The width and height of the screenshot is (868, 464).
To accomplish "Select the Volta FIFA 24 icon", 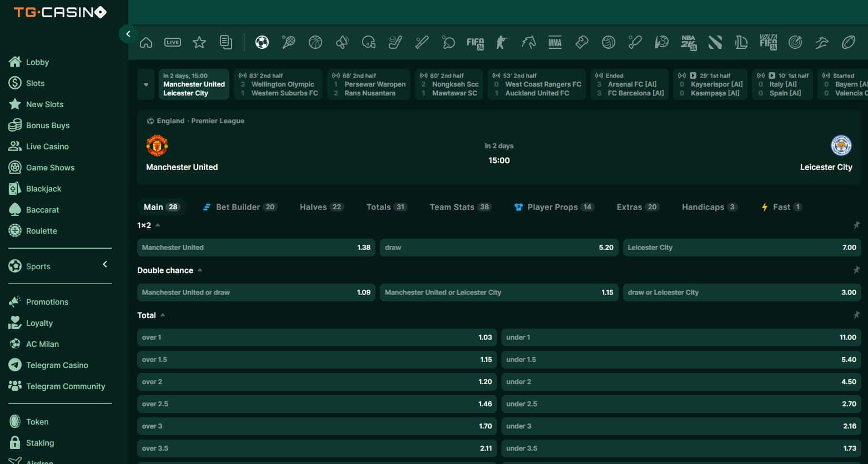I will coord(769,42).
